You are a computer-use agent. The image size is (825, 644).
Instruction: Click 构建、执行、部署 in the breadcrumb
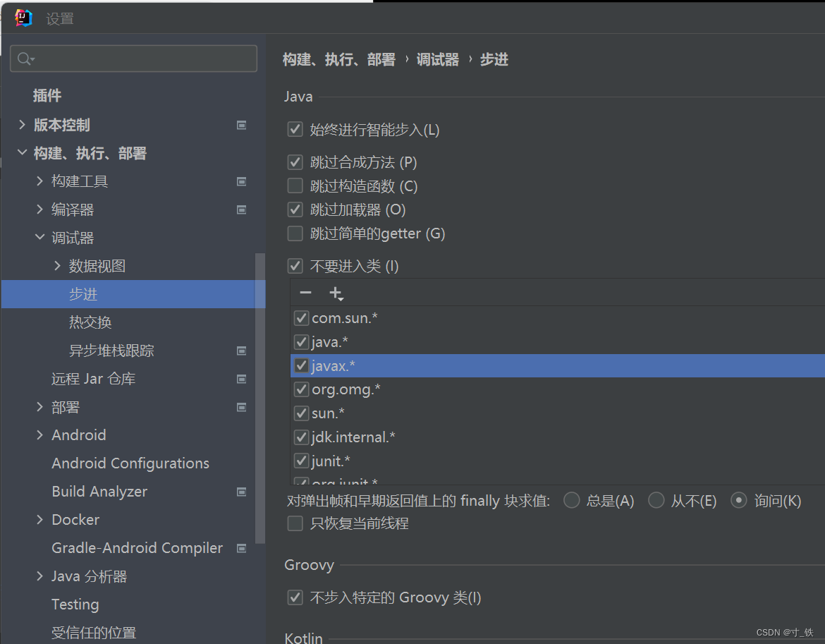click(x=339, y=59)
